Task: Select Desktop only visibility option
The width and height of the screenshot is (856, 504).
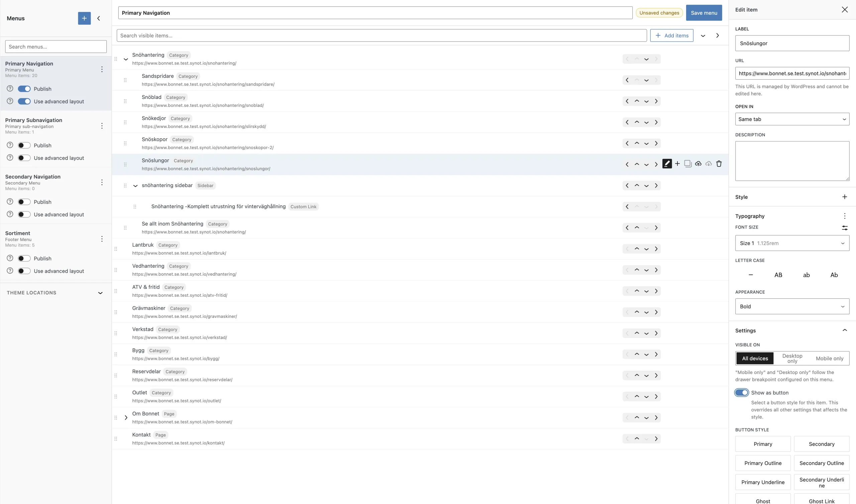Action: (x=792, y=358)
